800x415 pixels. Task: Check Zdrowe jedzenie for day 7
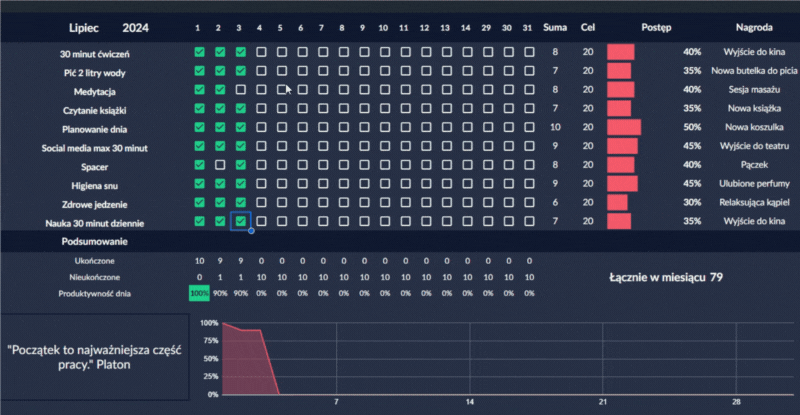point(323,203)
